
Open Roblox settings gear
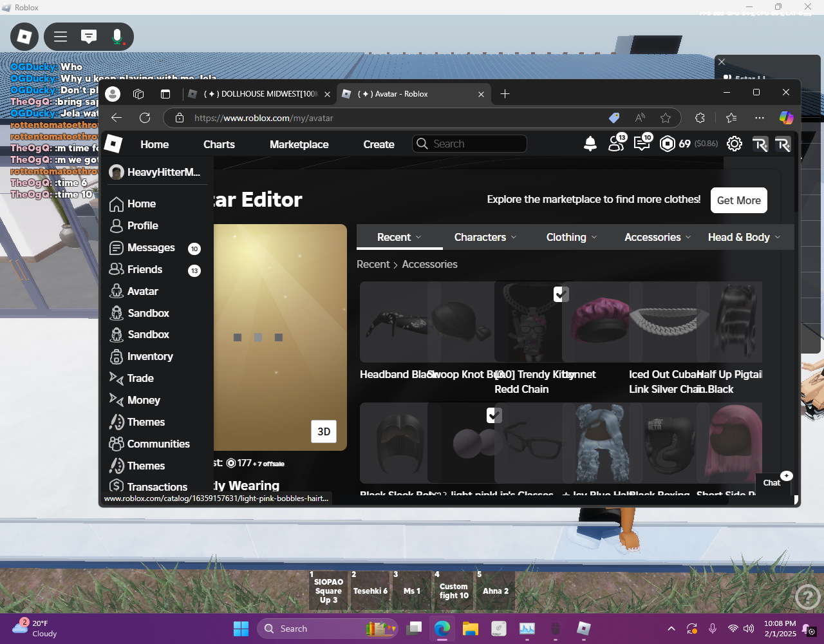point(735,144)
